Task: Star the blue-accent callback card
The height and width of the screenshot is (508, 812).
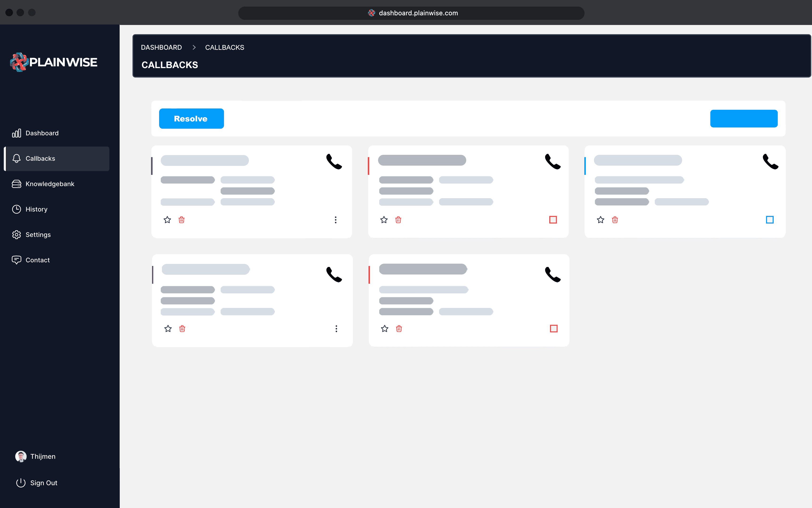Action: coord(601,220)
